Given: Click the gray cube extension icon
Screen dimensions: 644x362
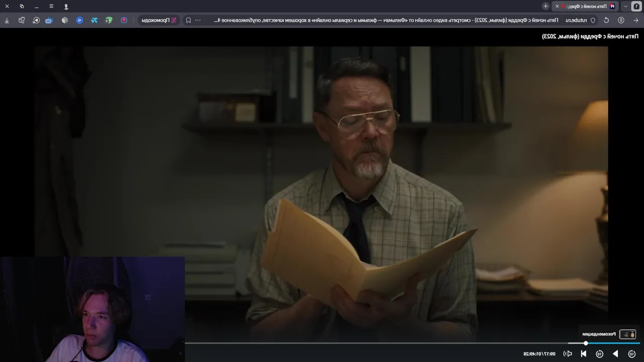Looking at the screenshot, I should tap(65, 20).
